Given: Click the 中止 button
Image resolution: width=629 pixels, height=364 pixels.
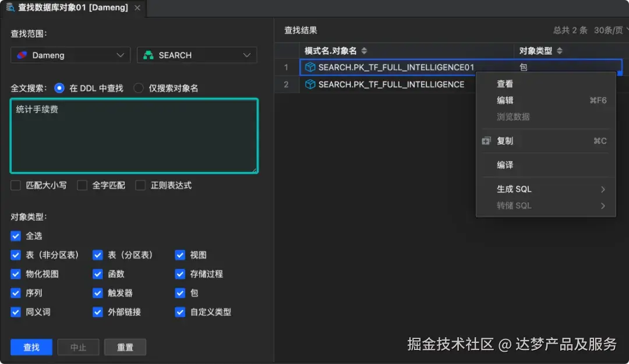Looking at the screenshot, I should coord(78,347).
